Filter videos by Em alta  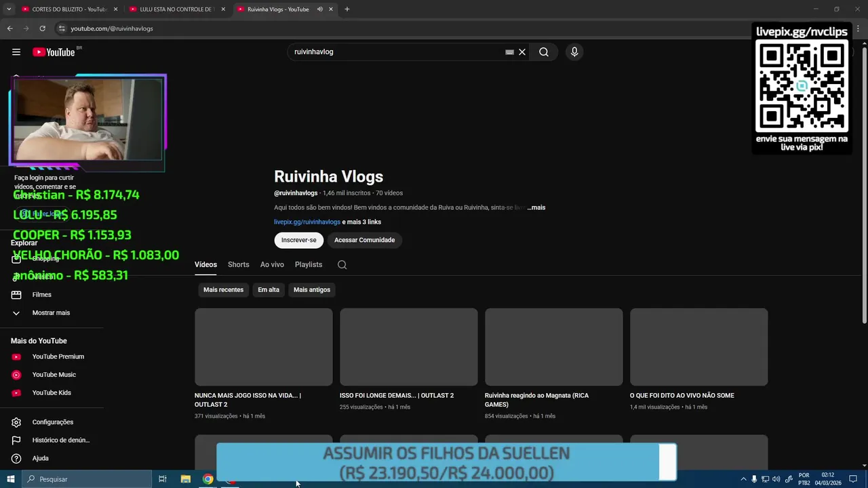point(269,290)
